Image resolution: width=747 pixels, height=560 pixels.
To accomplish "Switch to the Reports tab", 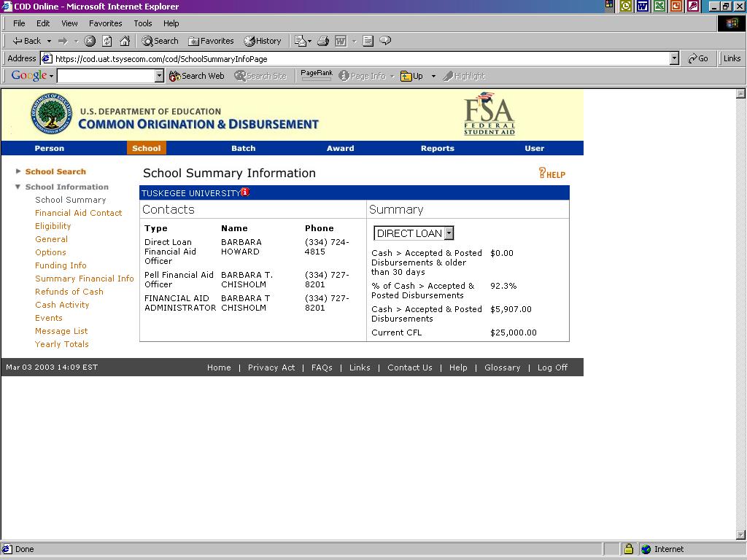I will click(x=438, y=148).
